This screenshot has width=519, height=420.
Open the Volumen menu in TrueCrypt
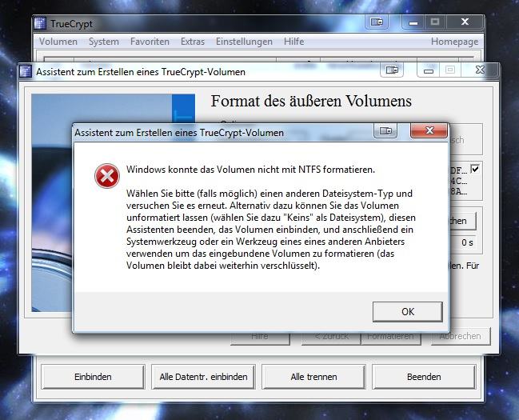tap(58, 42)
